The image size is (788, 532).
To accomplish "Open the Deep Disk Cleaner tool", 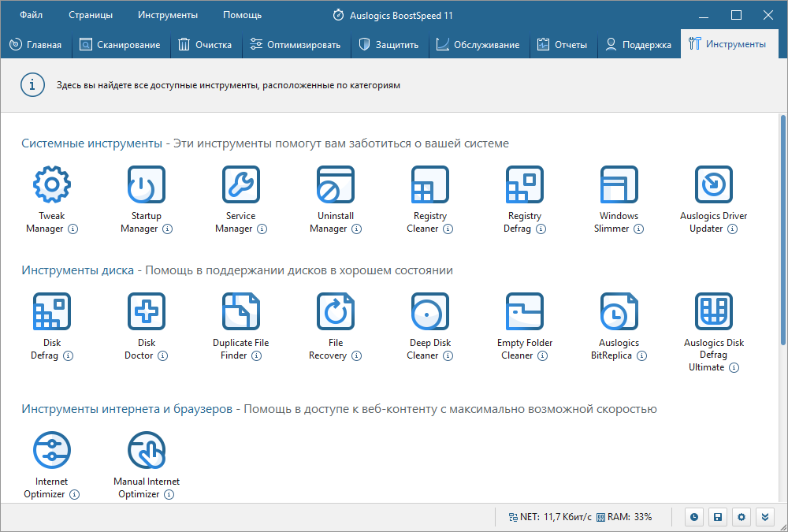I will (x=430, y=312).
